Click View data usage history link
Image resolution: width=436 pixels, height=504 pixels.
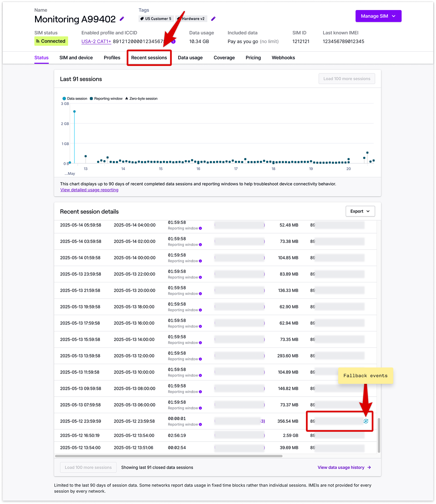344,467
